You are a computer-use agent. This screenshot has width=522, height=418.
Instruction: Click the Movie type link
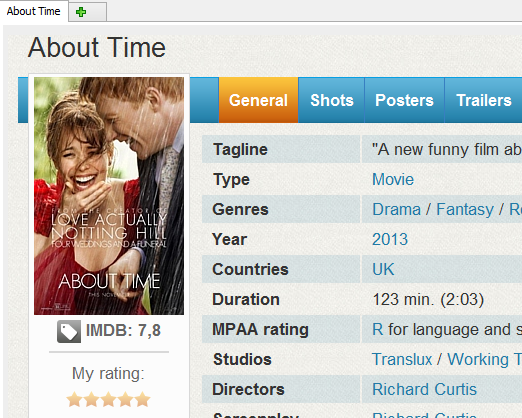(x=393, y=179)
